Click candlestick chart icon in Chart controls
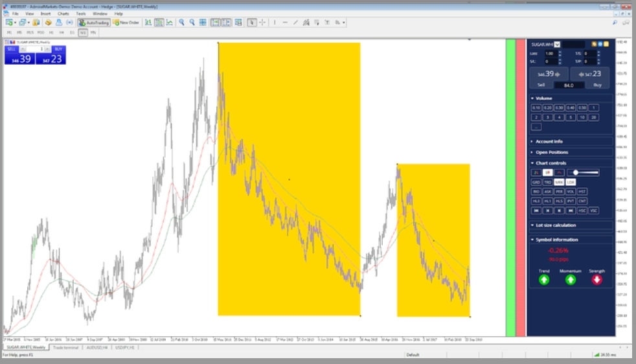The height and width of the screenshot is (364, 636). 547,173
